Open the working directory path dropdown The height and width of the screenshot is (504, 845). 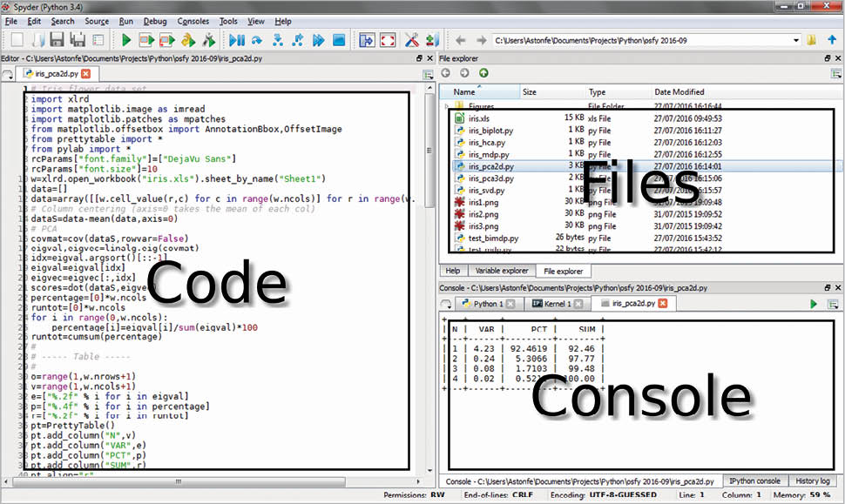(x=796, y=40)
